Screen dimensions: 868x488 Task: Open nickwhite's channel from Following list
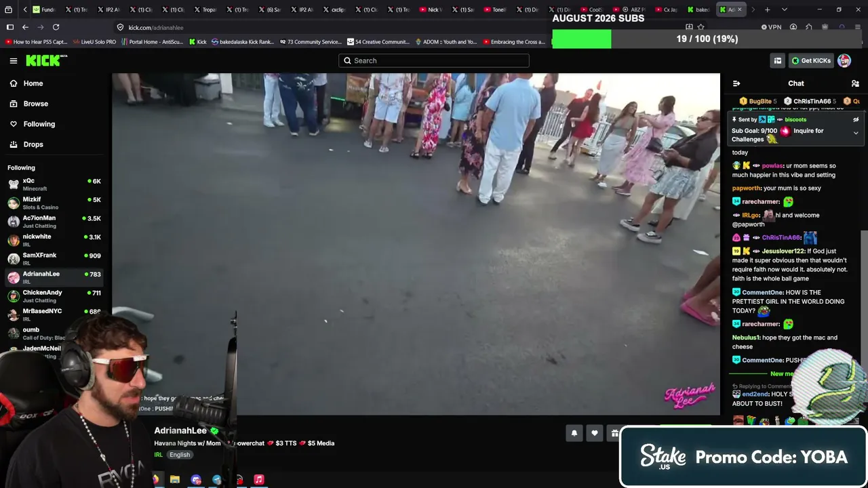pyautogui.click(x=54, y=240)
